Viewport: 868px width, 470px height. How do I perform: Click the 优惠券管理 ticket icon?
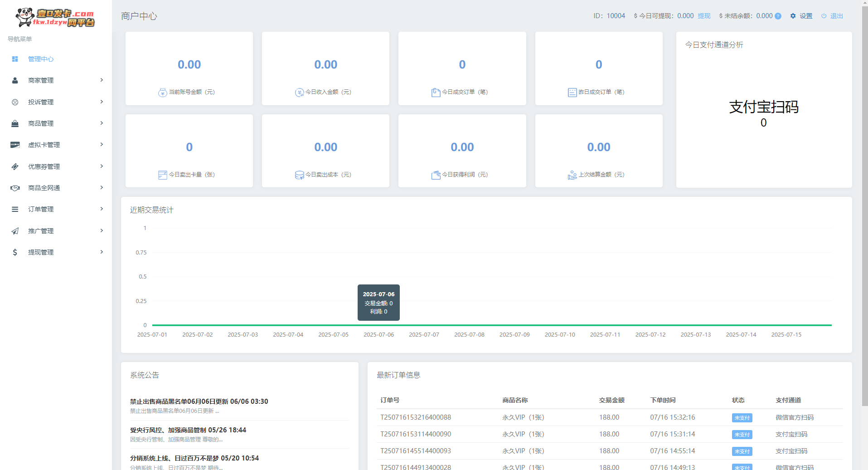click(x=15, y=166)
